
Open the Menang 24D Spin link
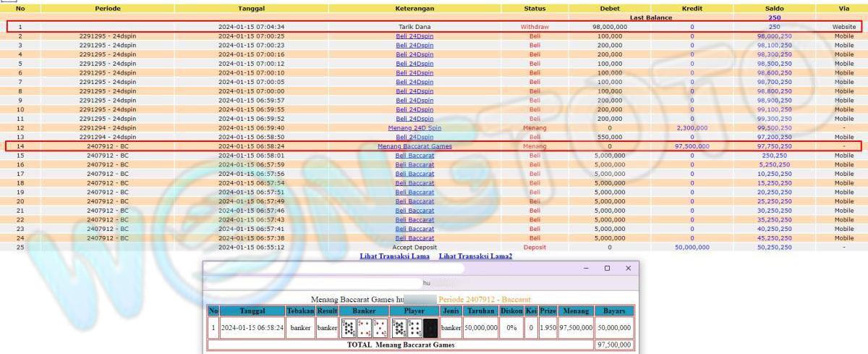(414, 127)
